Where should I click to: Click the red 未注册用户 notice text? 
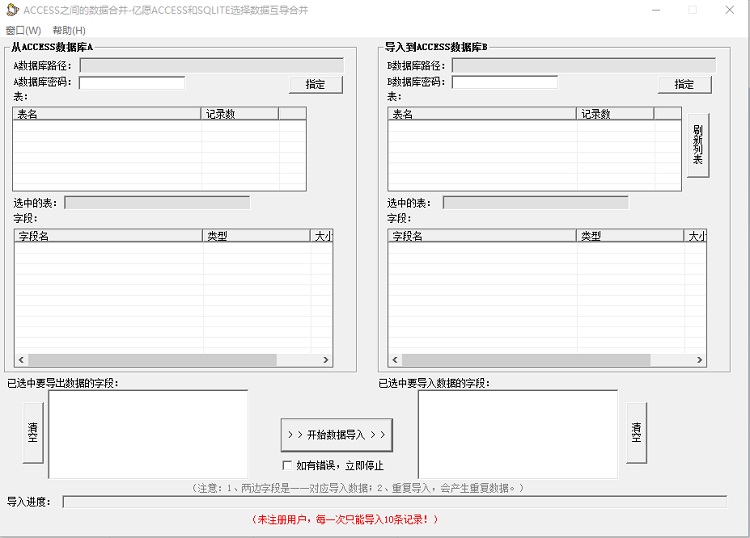(344, 519)
